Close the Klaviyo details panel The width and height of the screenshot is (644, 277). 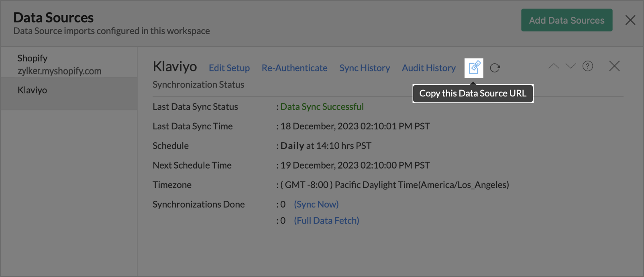[x=614, y=66]
